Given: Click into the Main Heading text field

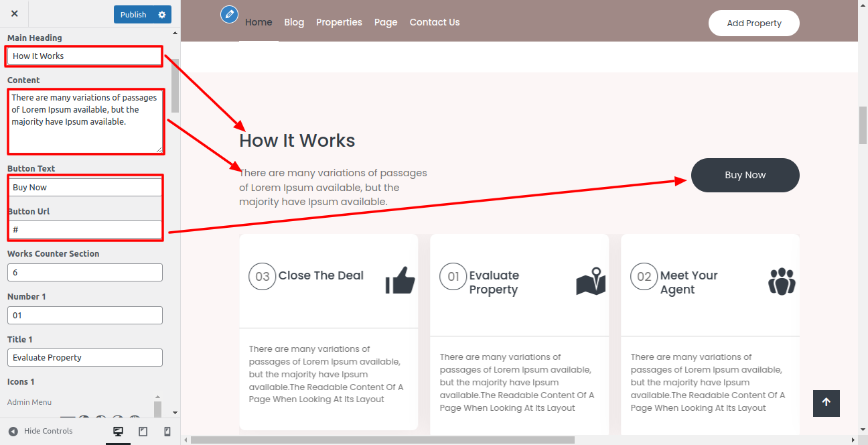Looking at the screenshot, I should pyautogui.click(x=84, y=56).
